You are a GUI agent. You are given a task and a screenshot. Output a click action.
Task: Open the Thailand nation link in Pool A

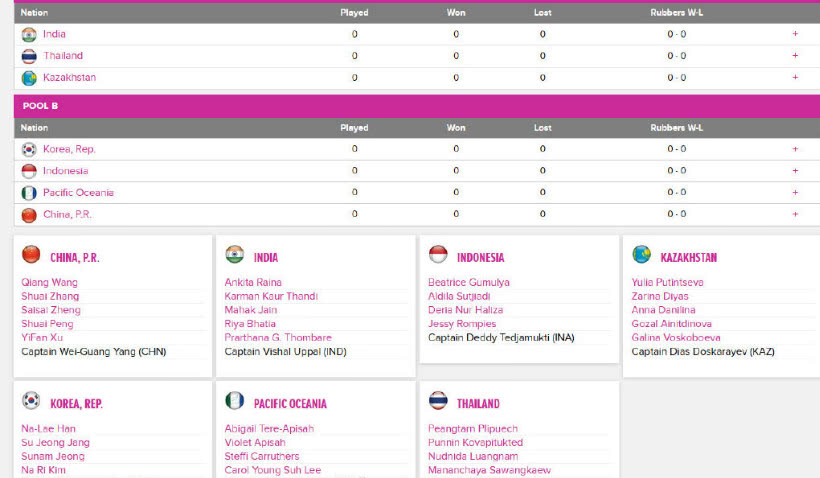pos(63,55)
